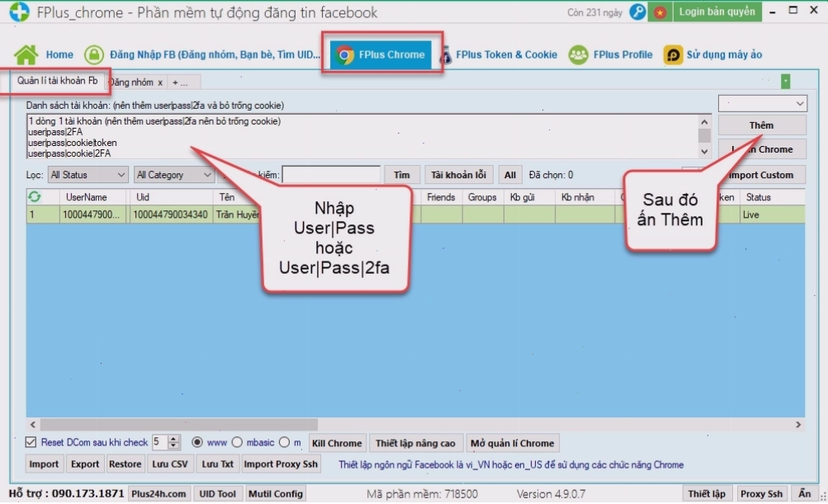Open FPlus Profile section
Viewport: 828px width, 504px height.
(x=622, y=54)
